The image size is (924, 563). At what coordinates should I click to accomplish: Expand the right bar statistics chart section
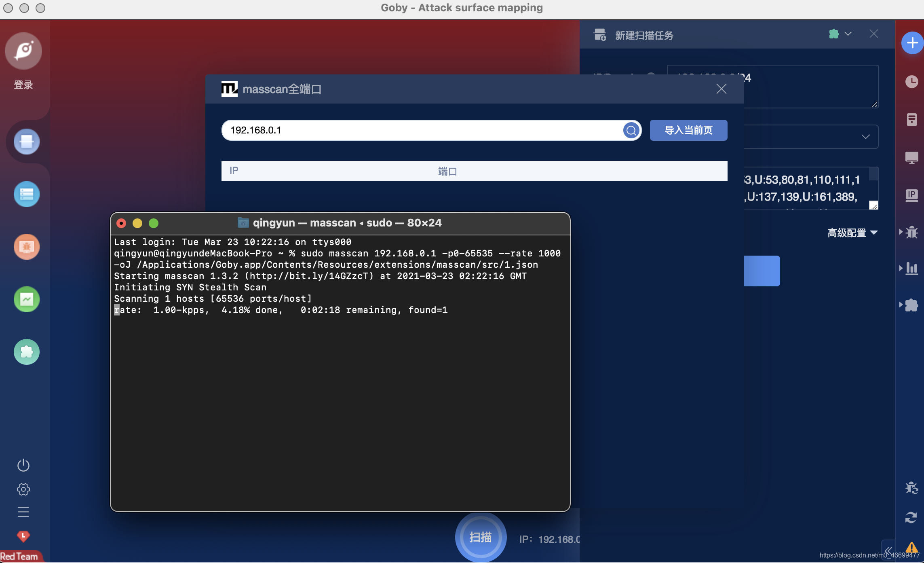tap(909, 268)
